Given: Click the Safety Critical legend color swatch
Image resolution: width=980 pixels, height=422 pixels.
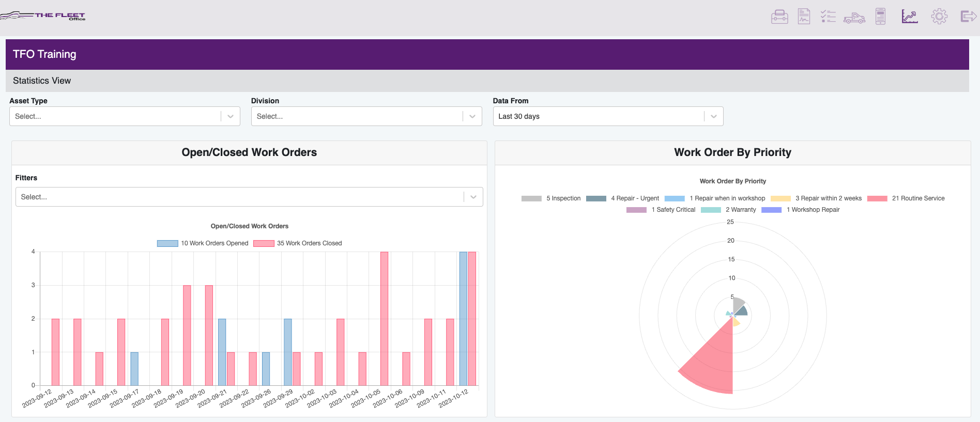Looking at the screenshot, I should click(x=636, y=210).
